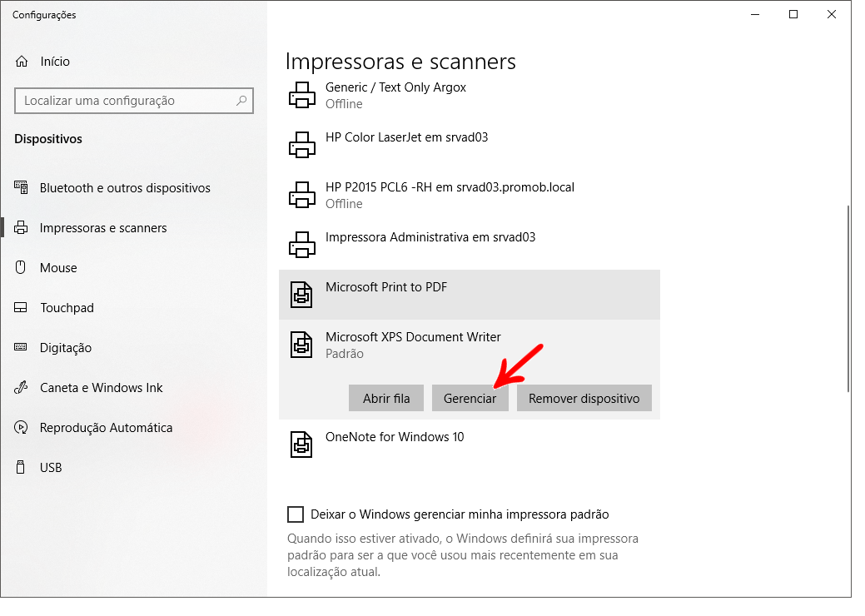Select HP P2015 PCL6 -RH em srvad03.promob.local
The height and width of the screenshot is (616, 865).
(x=470, y=196)
